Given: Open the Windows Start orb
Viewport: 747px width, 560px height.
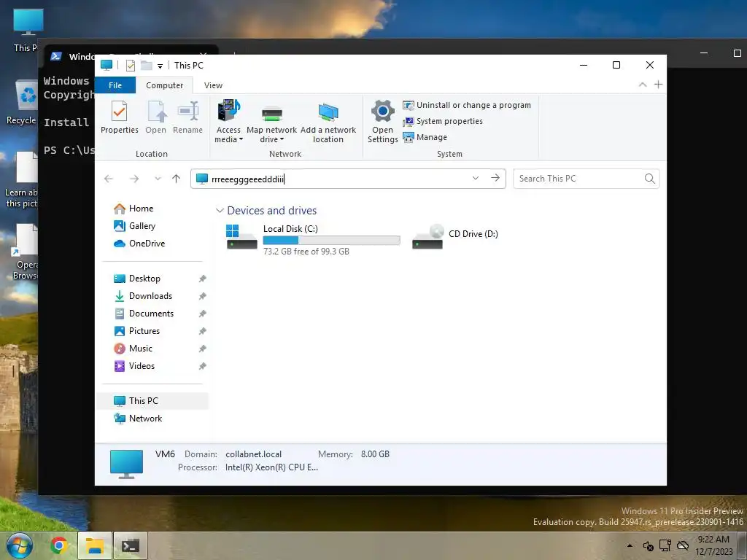Looking at the screenshot, I should (20, 545).
